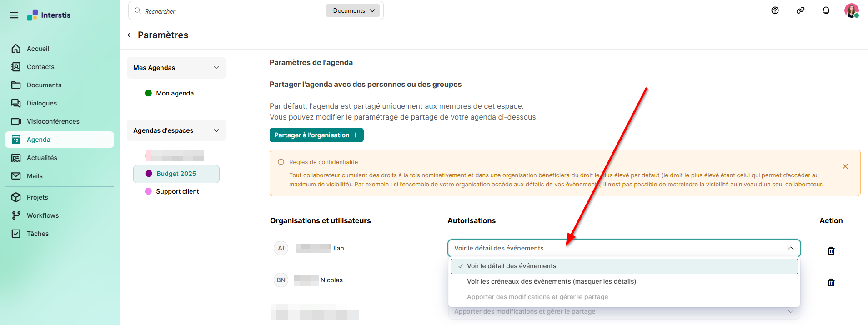868x325 pixels.
Task: Open the user profile avatar
Action: [852, 10]
